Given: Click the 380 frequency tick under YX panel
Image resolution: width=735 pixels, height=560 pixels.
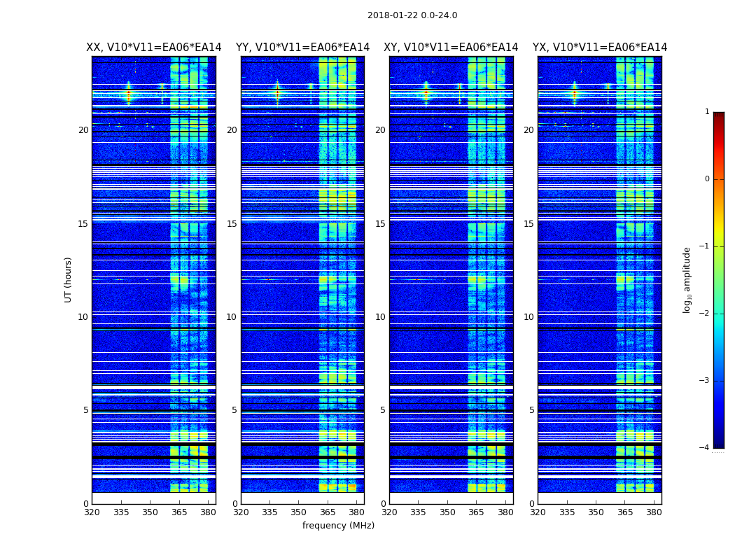Looking at the screenshot, I should pos(654,512).
